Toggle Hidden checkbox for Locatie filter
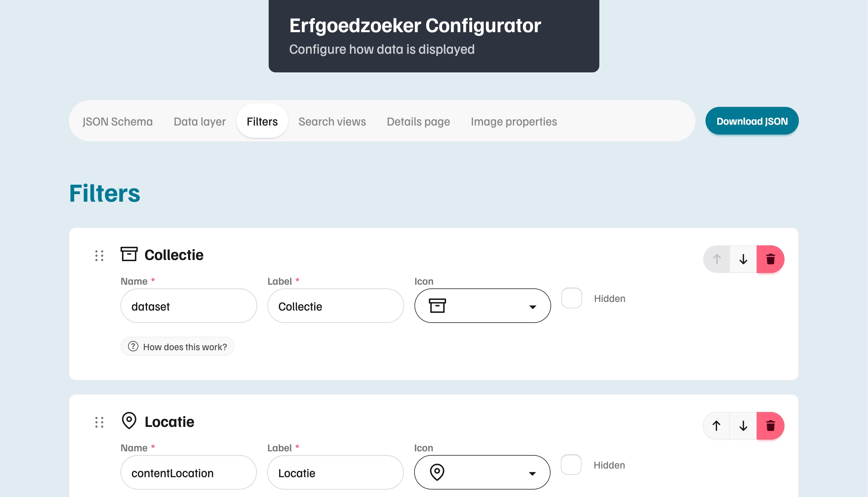The width and height of the screenshot is (868, 497). [571, 465]
